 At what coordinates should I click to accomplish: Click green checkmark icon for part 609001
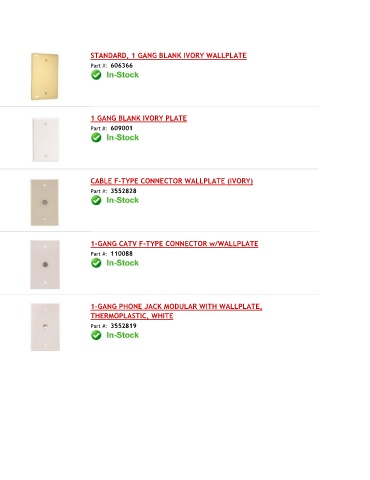click(x=96, y=137)
